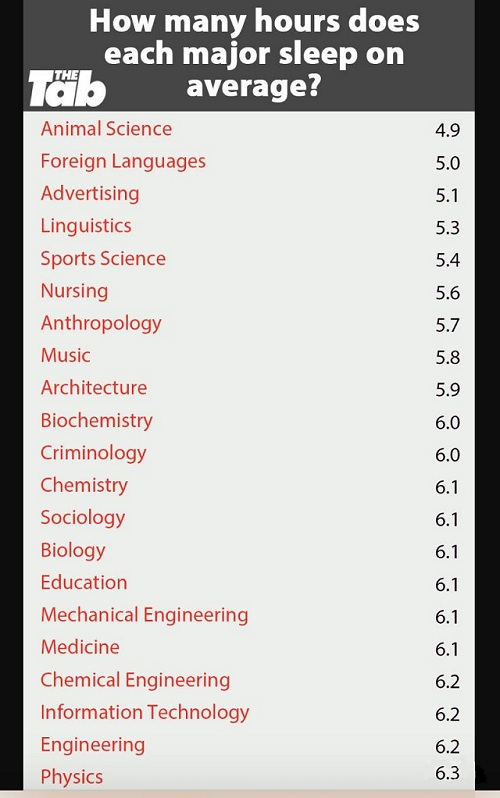This screenshot has width=500, height=798.
Task: Select the Anthropology entry
Action: pos(101,324)
